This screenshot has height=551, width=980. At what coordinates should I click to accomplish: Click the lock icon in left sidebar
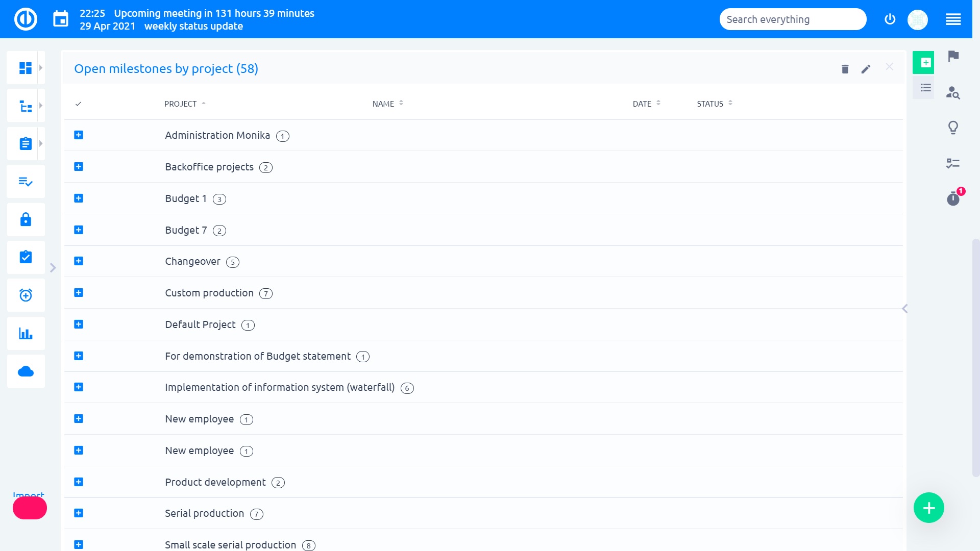click(26, 219)
